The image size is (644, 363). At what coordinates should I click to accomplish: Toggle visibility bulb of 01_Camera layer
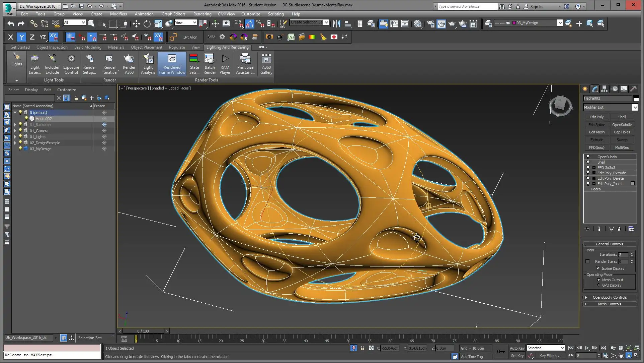click(x=20, y=131)
